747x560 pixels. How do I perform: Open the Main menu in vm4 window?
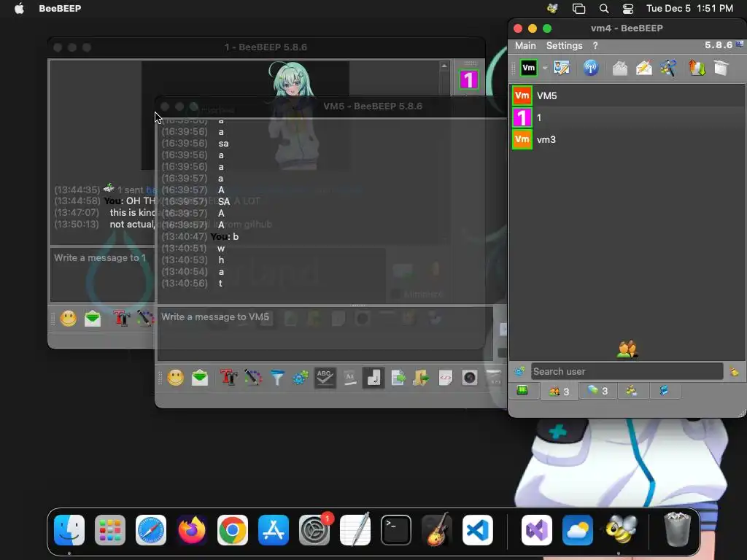pyautogui.click(x=525, y=46)
